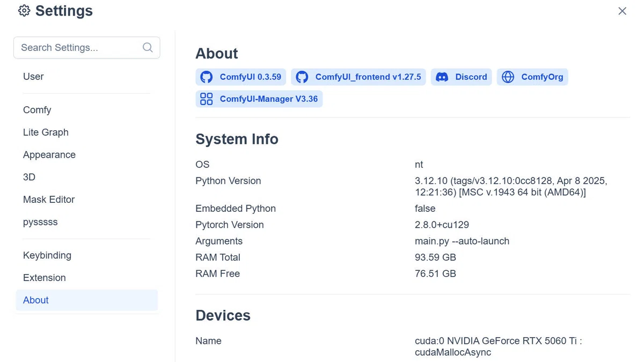Image resolution: width=644 pixels, height=362 pixels.
Task: Open the Keybinding settings page
Action: [x=87, y=255]
